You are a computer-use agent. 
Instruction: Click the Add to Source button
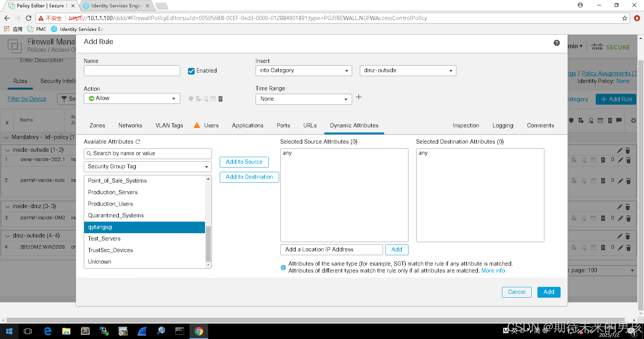244,162
